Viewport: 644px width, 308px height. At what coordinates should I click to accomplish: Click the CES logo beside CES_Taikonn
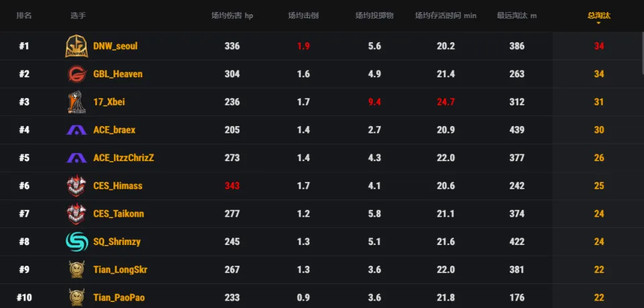click(x=76, y=214)
